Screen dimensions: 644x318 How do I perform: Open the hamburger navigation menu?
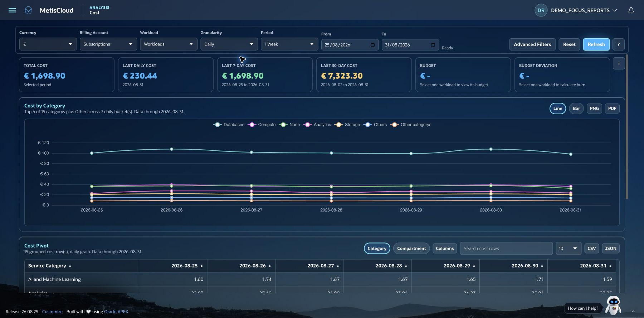pyautogui.click(x=12, y=10)
